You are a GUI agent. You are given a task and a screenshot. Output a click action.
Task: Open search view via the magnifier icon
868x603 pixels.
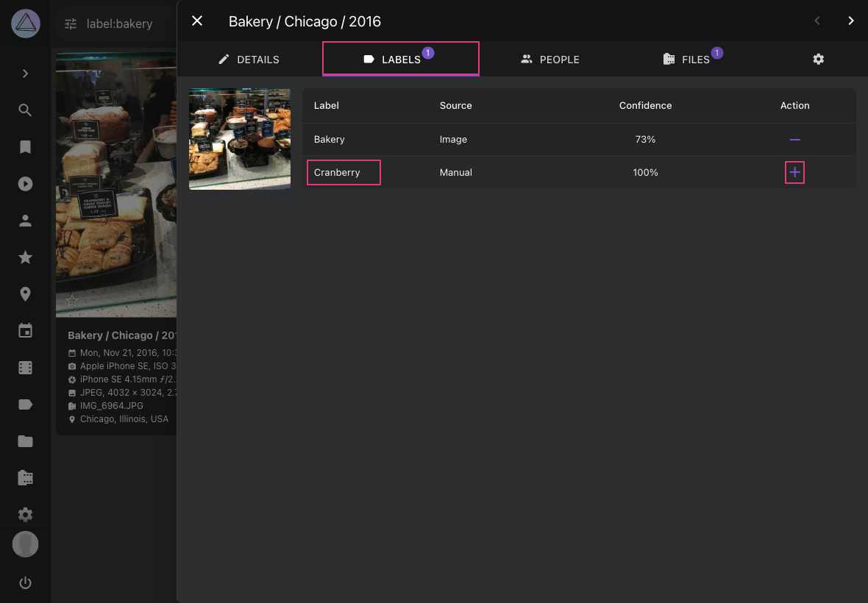[25, 110]
